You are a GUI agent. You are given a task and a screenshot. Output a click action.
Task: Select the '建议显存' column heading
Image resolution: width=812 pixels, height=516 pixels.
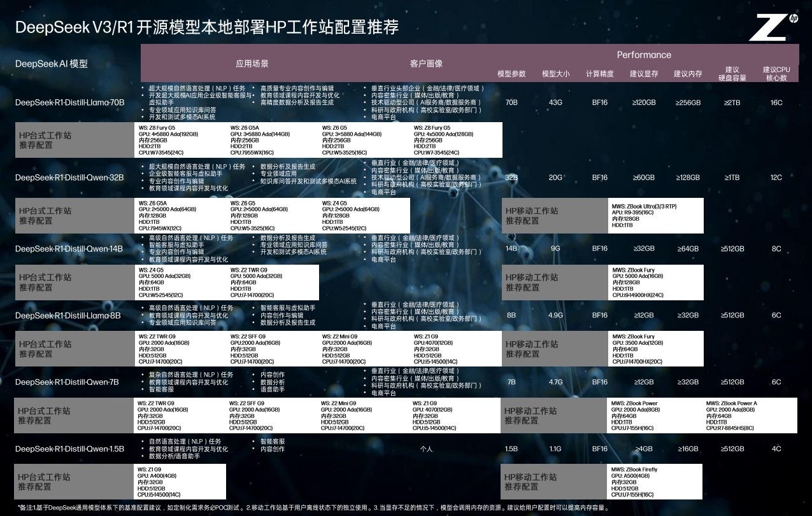(x=644, y=74)
